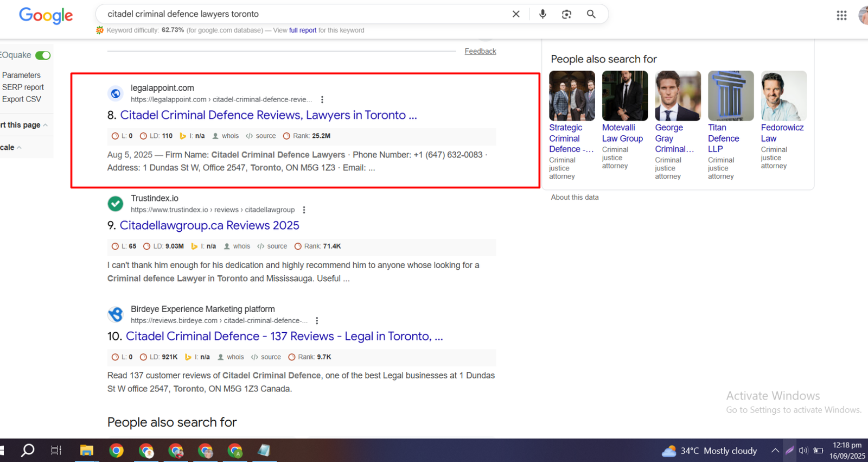Clear the search box with X icon
This screenshot has height=462, width=868.
516,14
